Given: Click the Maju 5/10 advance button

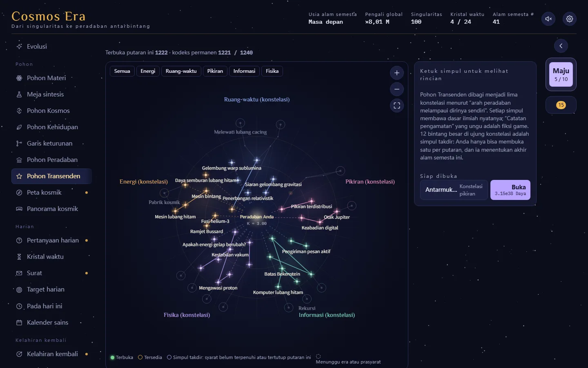Looking at the screenshot, I should coord(561,74).
